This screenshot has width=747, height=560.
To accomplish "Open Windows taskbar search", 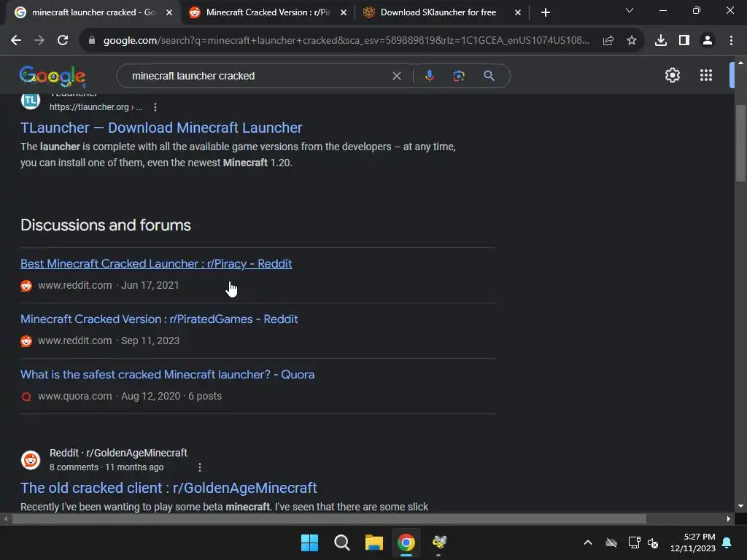I will pyautogui.click(x=342, y=542).
